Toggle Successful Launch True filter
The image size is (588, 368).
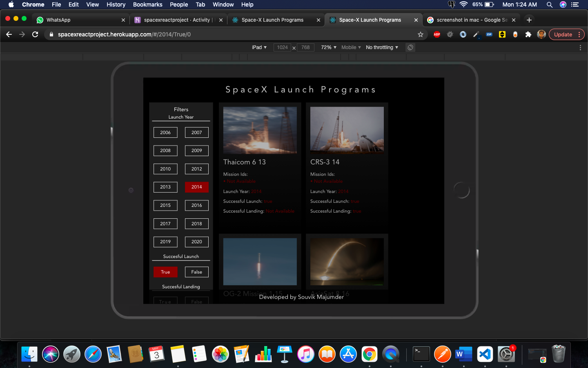(x=165, y=272)
